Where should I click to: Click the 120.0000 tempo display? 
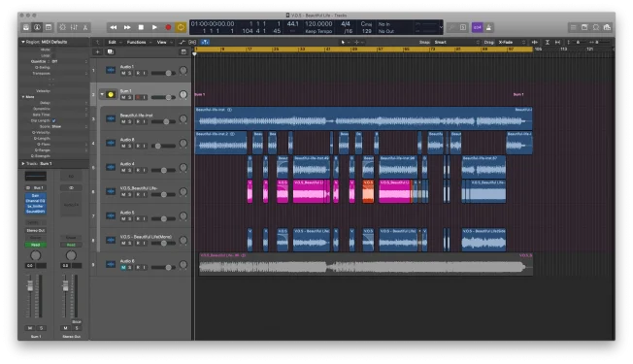[x=318, y=24]
